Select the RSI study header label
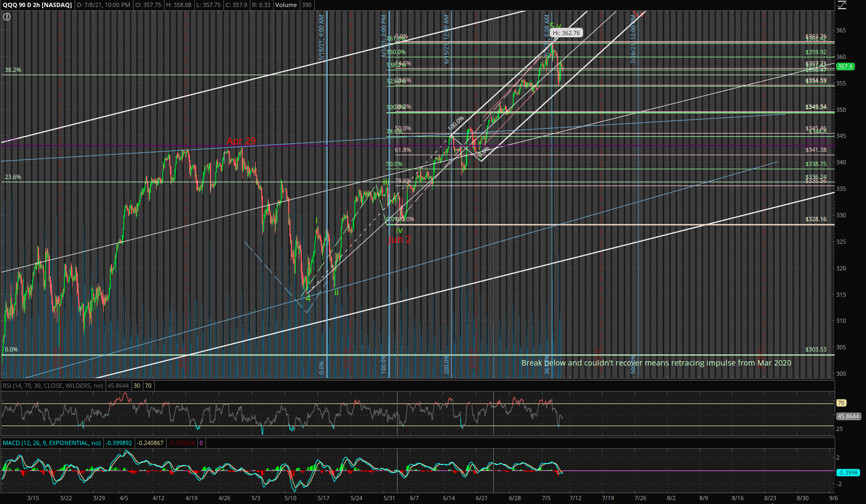This screenshot has width=866, height=504. pos(53,386)
